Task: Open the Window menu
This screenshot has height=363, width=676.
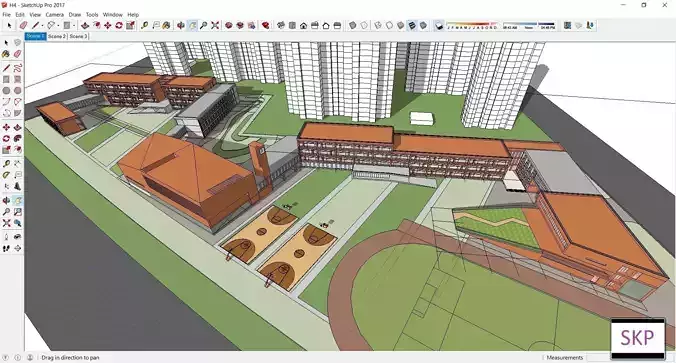Action: (x=113, y=15)
